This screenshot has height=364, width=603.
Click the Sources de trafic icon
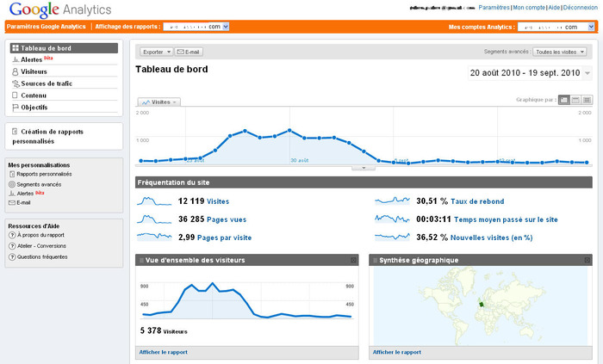(16, 83)
